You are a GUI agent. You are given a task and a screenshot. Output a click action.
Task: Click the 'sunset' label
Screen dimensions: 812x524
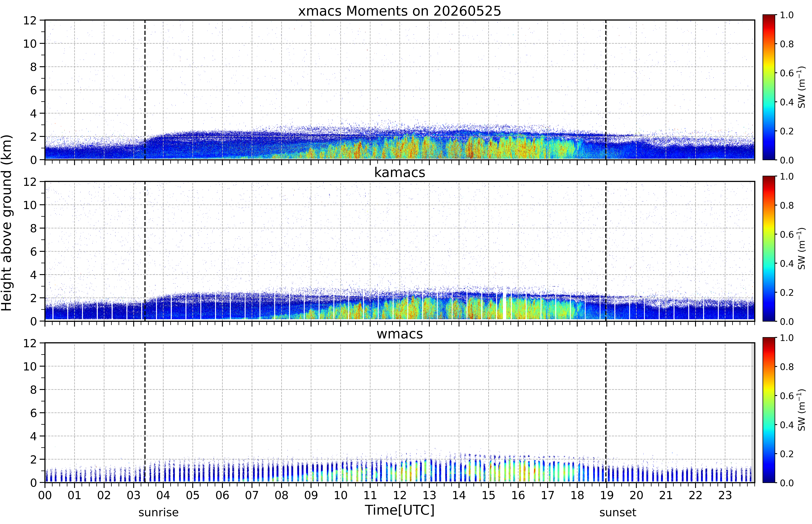(x=618, y=512)
